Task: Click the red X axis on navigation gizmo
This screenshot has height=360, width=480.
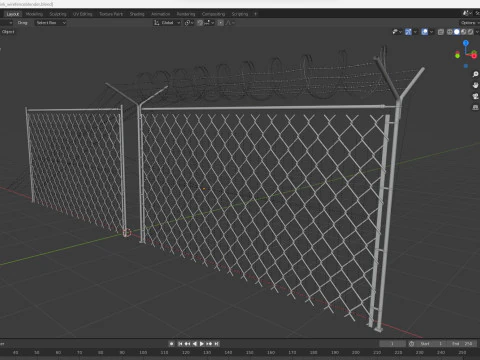Action: (474, 55)
